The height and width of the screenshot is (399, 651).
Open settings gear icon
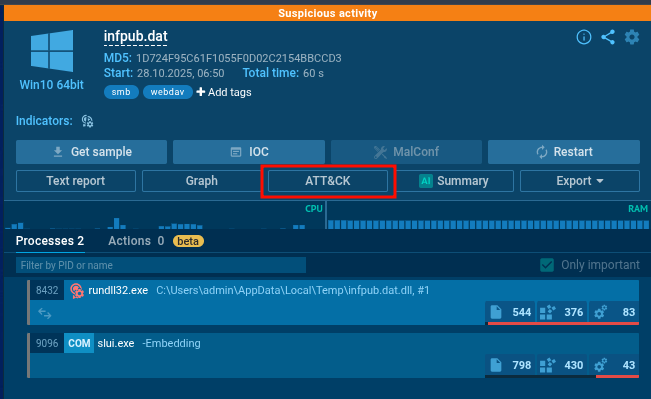click(632, 37)
